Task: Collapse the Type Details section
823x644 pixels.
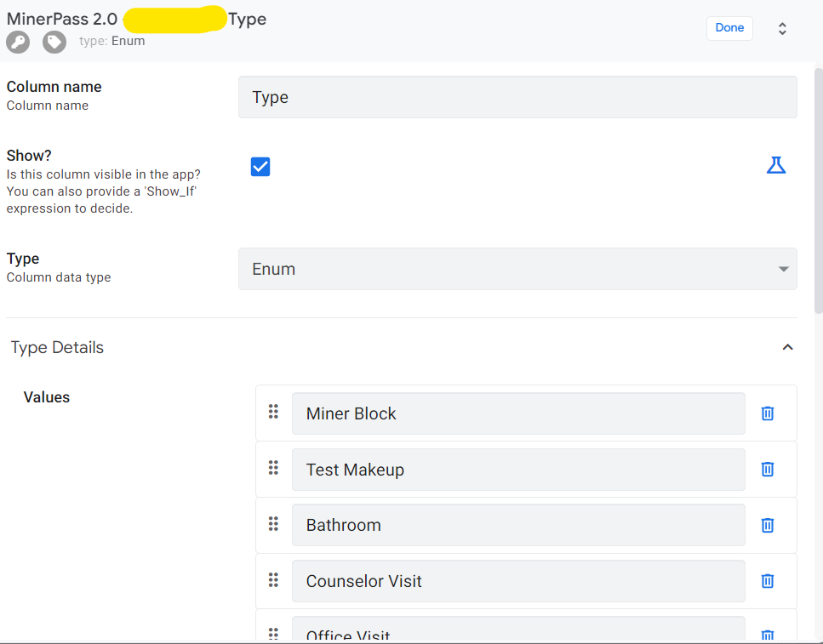Action: (787, 347)
